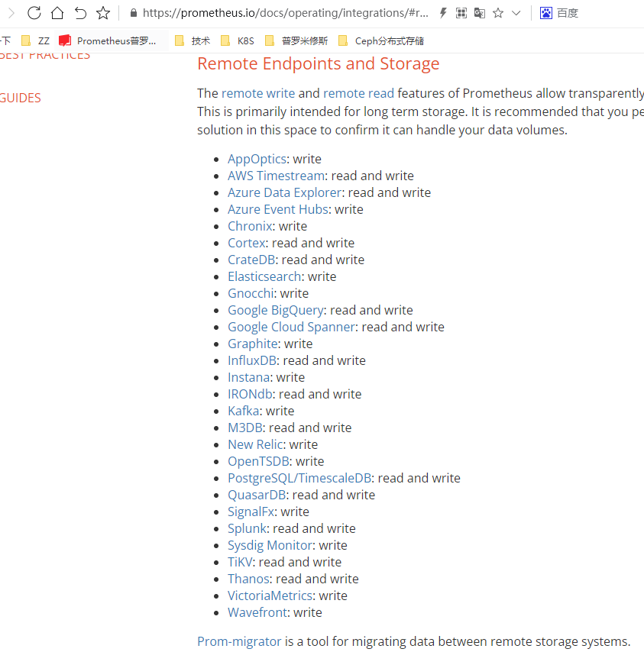644x652 pixels.
Task: Open the 普罗米修斯 bookmark folder
Action: tap(296, 40)
